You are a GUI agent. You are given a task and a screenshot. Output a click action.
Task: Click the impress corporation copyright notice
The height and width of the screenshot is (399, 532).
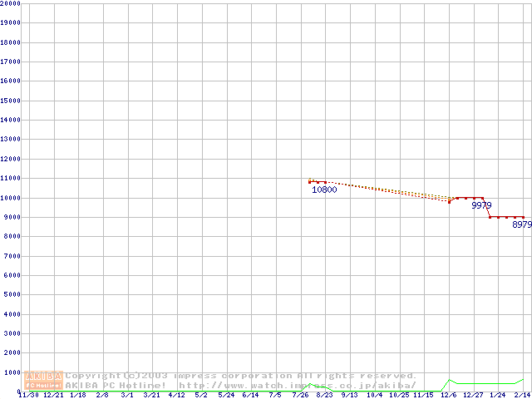241,376
